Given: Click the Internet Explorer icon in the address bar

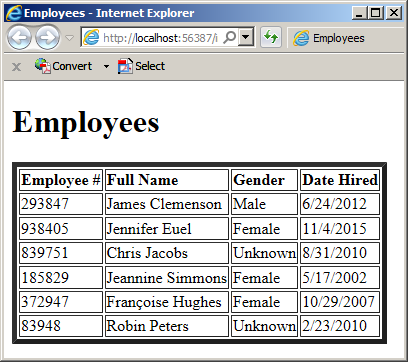Looking at the screenshot, I should click(91, 37).
